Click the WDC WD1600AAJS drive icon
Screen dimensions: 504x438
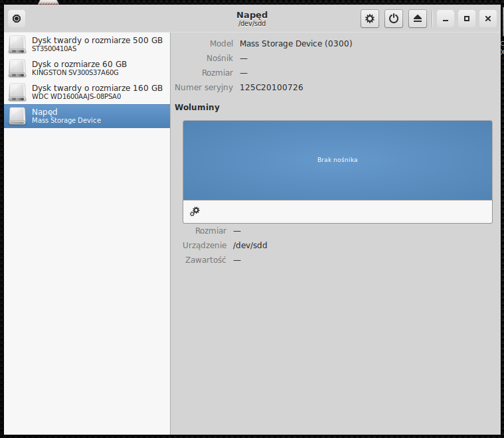17,92
